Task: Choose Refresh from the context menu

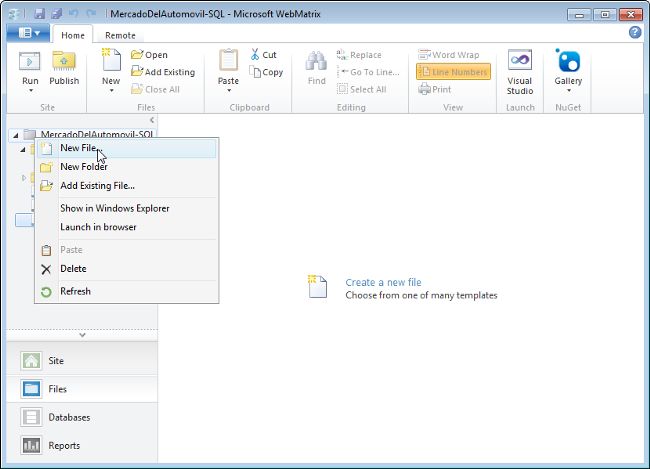Action: pyautogui.click(x=126, y=291)
